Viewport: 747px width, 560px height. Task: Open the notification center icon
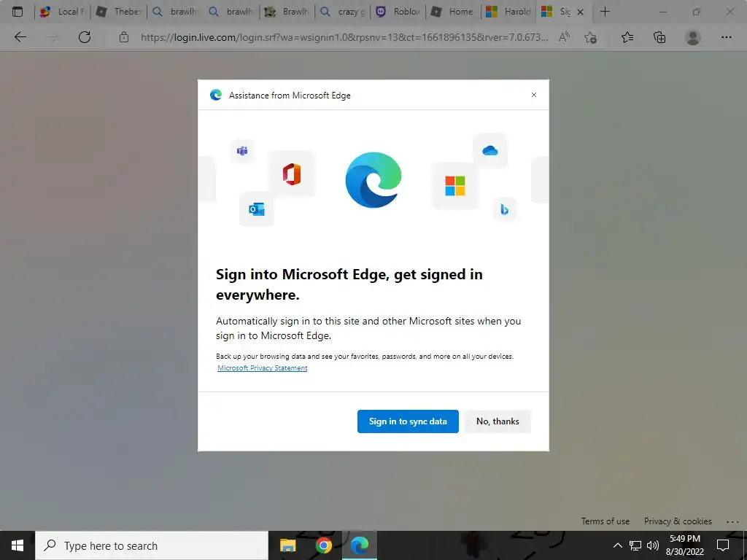pyautogui.click(x=723, y=545)
